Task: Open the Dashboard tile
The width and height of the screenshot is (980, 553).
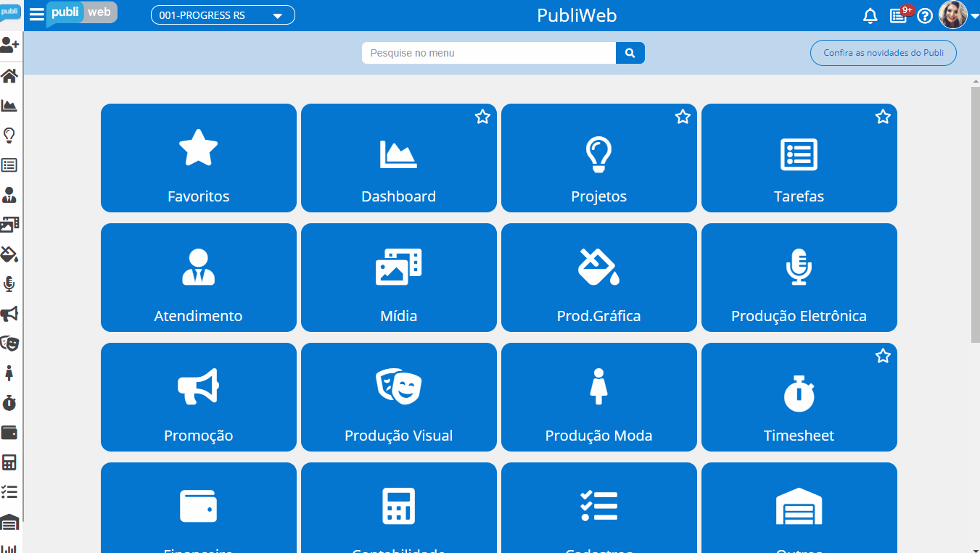Action: (399, 158)
